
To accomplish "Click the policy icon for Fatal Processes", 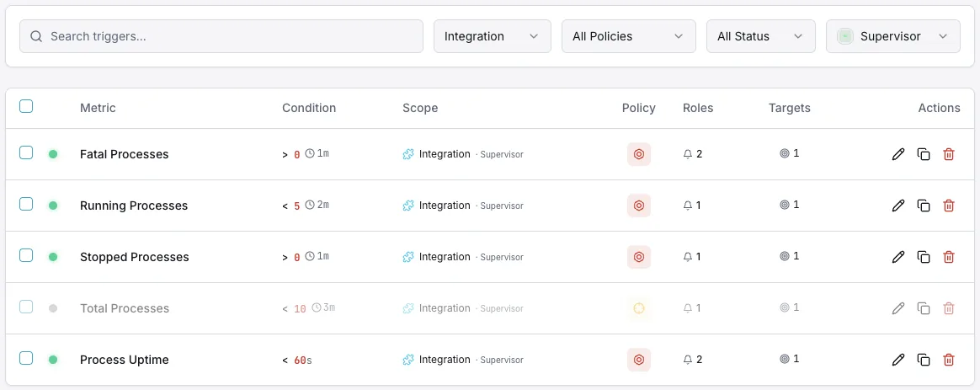I will (639, 154).
